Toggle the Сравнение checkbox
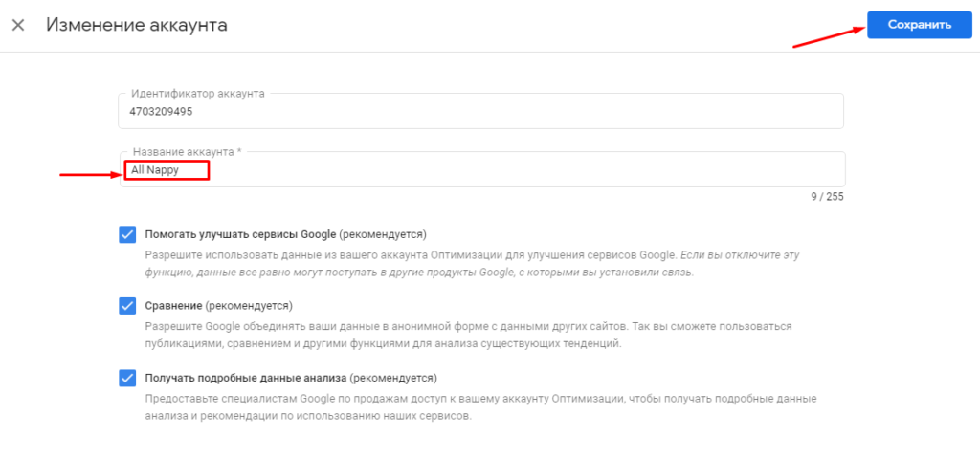980x458 pixels. pos(127,306)
